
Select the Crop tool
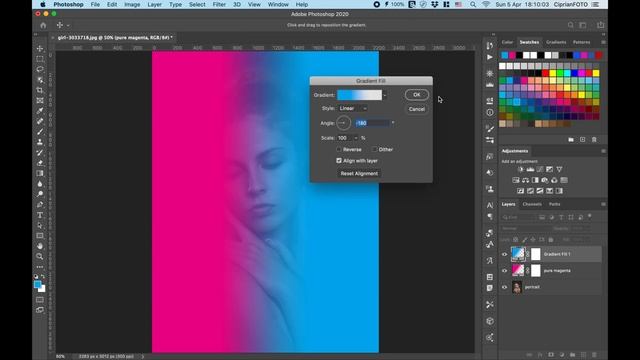pos(40,90)
